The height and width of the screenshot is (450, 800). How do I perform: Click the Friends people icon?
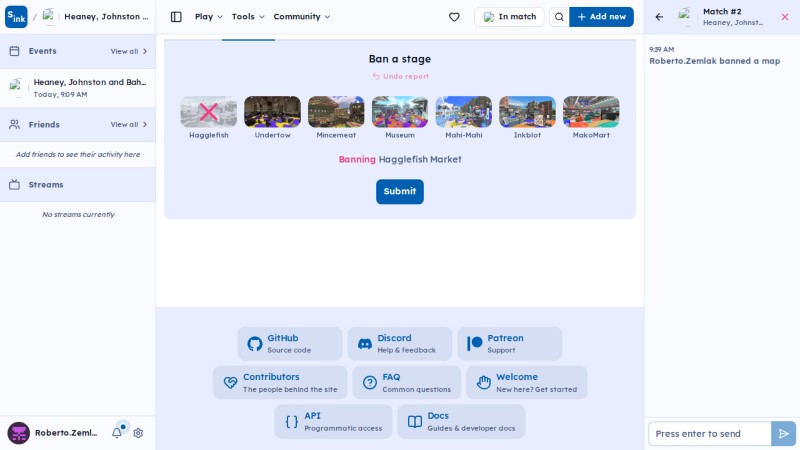coord(14,124)
